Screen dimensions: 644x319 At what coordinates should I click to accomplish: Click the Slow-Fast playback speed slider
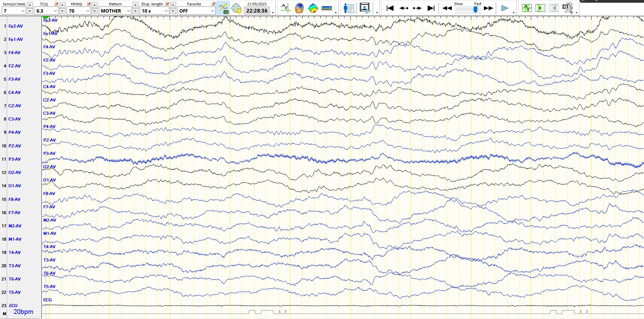tap(468, 10)
